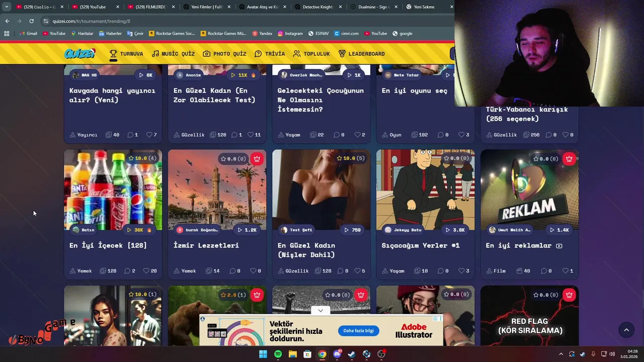
Task: Open the Turnuva menu item
Action: pyautogui.click(x=126, y=54)
